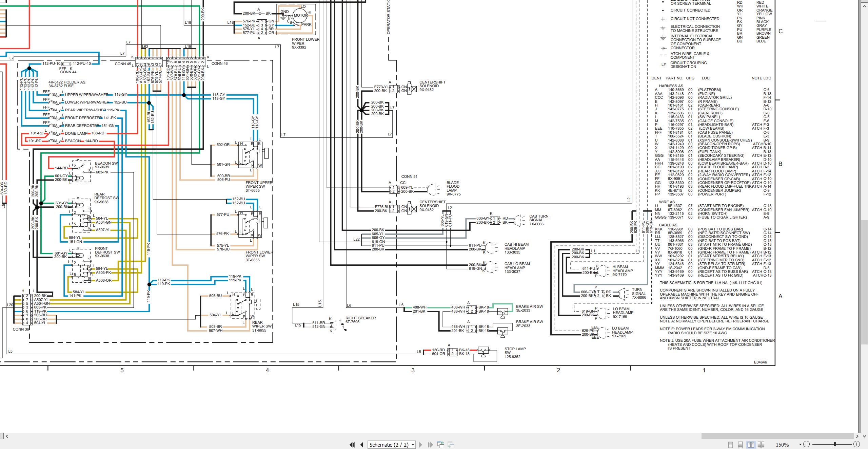Click the MOTOR symbol in the wiper
868x449 pixels.
point(300,15)
